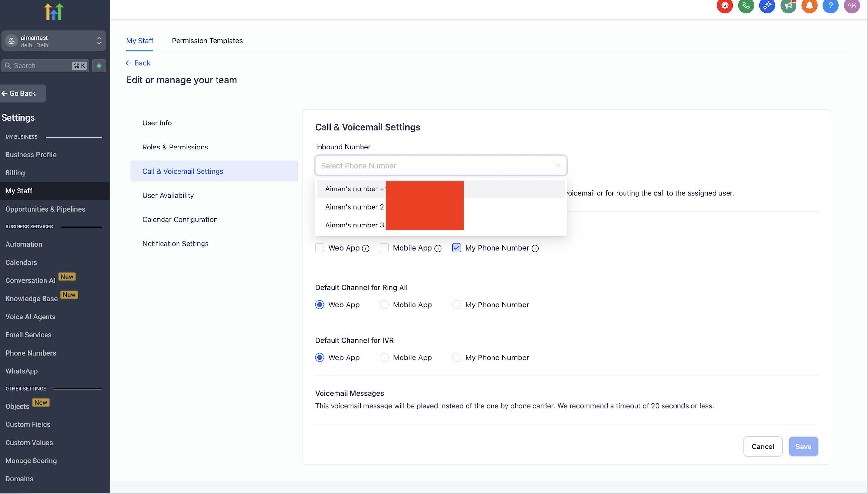868x494 pixels.
Task: Choose Aiman's number 2 from the list
Action: coord(354,207)
